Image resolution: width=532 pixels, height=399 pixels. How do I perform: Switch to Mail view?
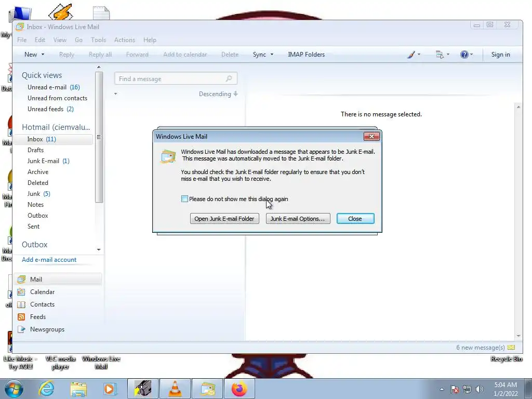pyautogui.click(x=58, y=279)
